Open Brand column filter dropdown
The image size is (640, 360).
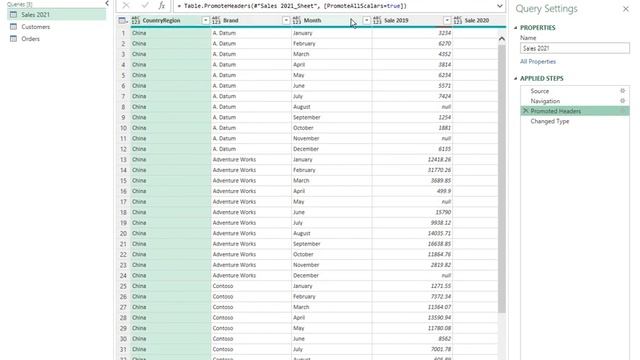pos(286,20)
